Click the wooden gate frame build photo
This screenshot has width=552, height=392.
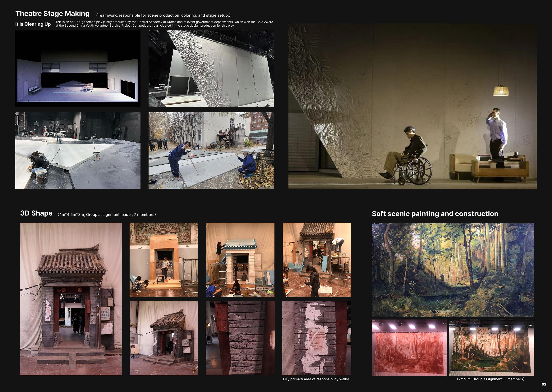click(164, 260)
